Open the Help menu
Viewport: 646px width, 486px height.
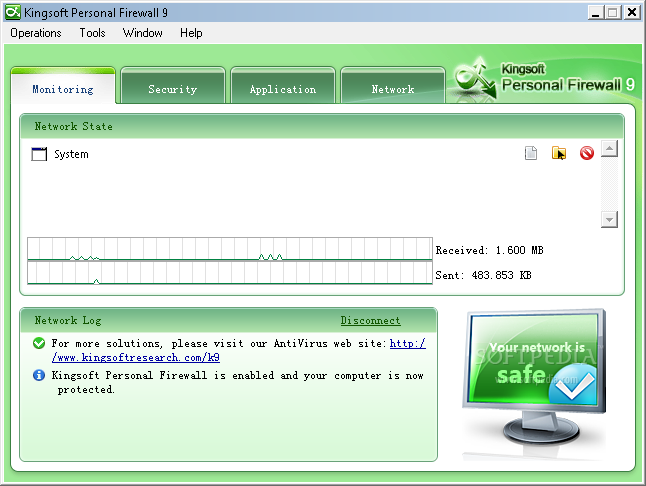[191, 33]
